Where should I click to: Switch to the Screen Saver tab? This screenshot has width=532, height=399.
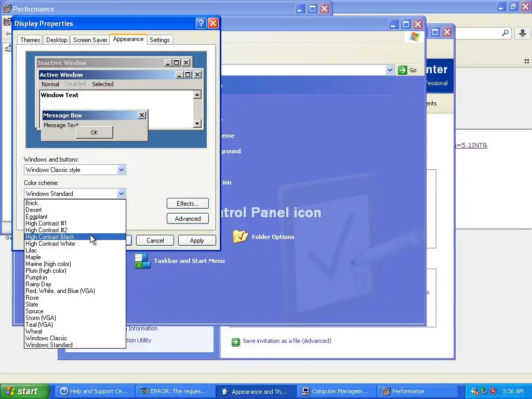click(x=90, y=39)
